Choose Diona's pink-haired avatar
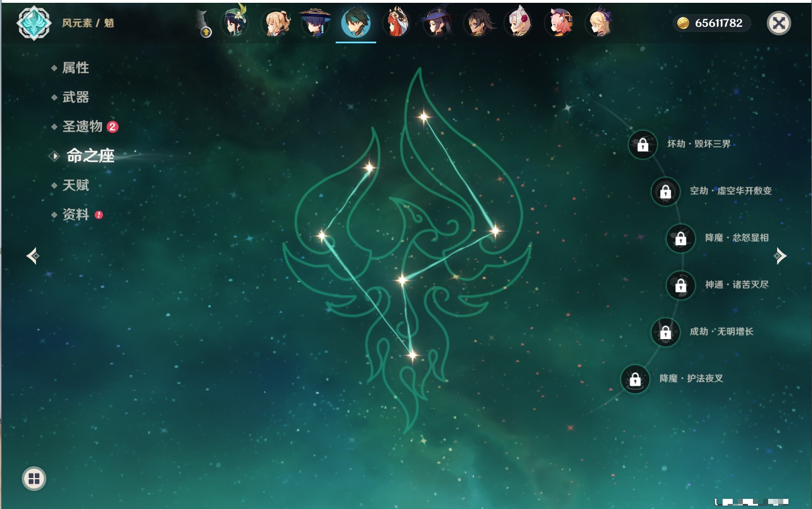Screen dimensions: 812x509 (560, 23)
